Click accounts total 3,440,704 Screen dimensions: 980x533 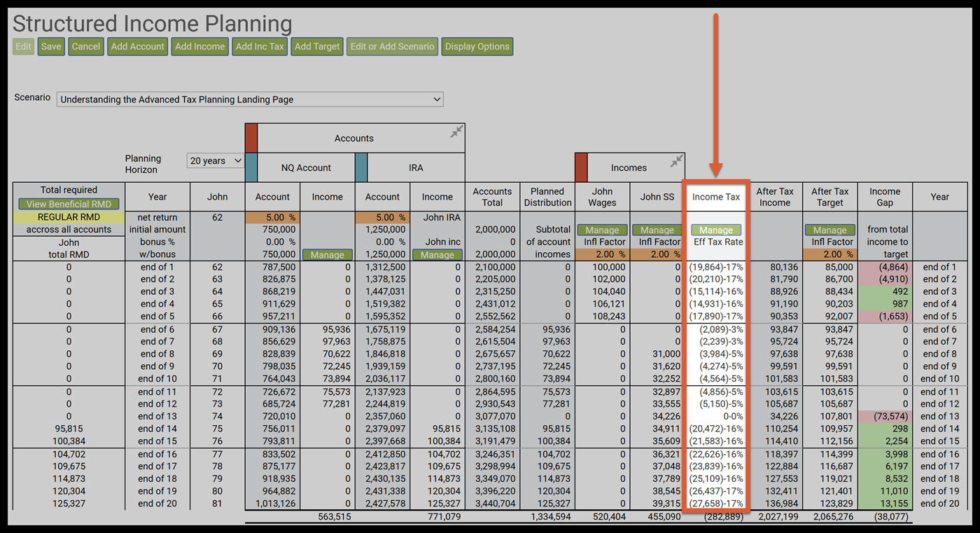tap(496, 504)
